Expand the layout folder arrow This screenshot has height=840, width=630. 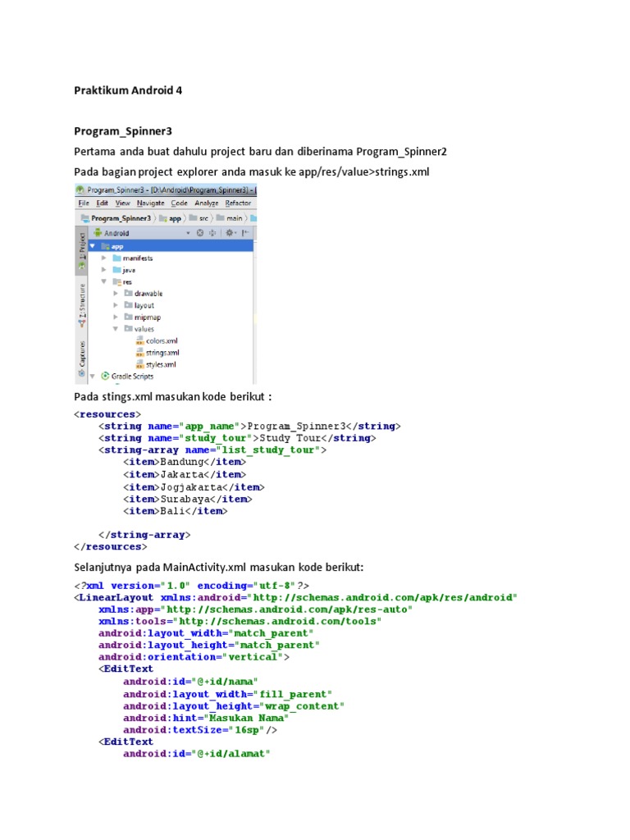116,305
